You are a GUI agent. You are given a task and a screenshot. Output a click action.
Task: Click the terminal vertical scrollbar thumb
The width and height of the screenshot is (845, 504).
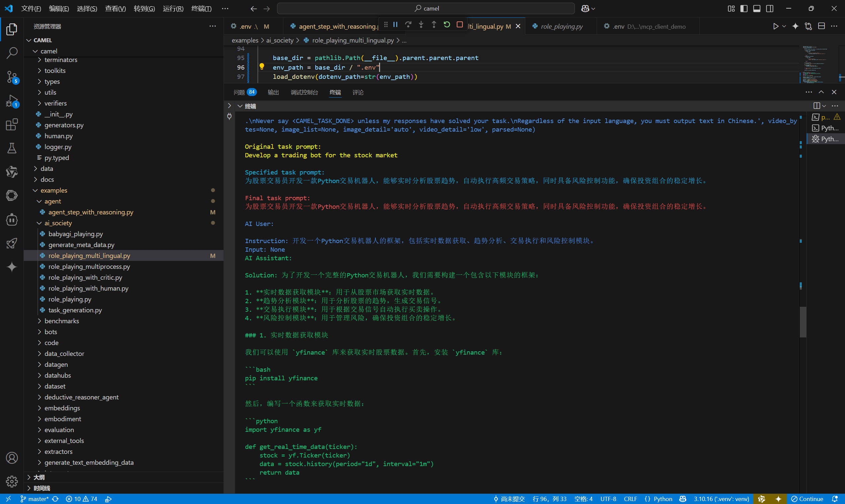coord(803,322)
